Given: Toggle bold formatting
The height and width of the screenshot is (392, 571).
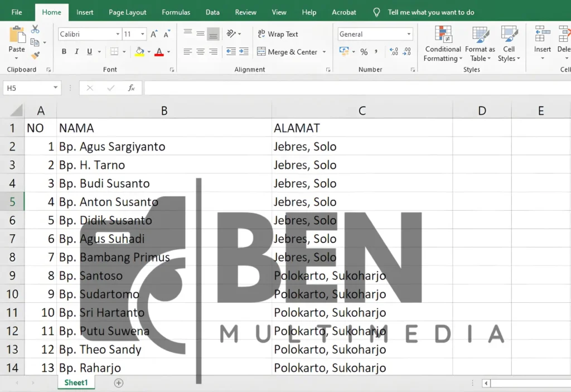Looking at the screenshot, I should tap(64, 51).
